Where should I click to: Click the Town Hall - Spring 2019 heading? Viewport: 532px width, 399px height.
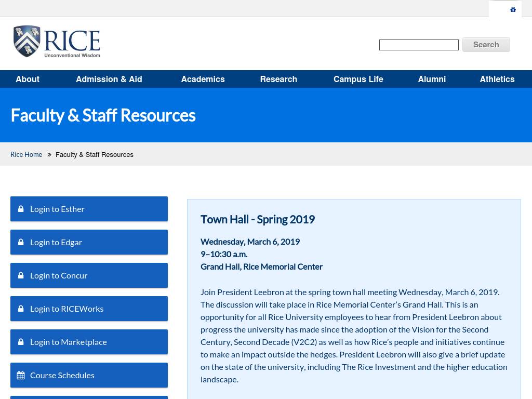[x=258, y=220]
